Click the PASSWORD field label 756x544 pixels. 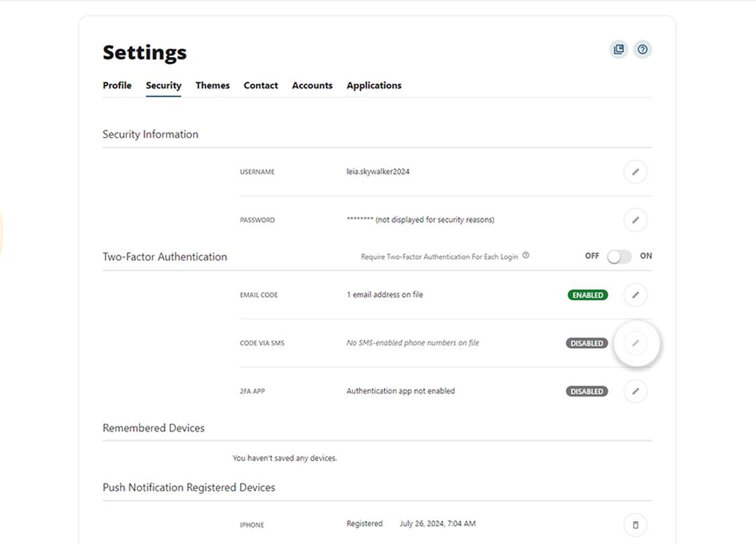click(257, 221)
